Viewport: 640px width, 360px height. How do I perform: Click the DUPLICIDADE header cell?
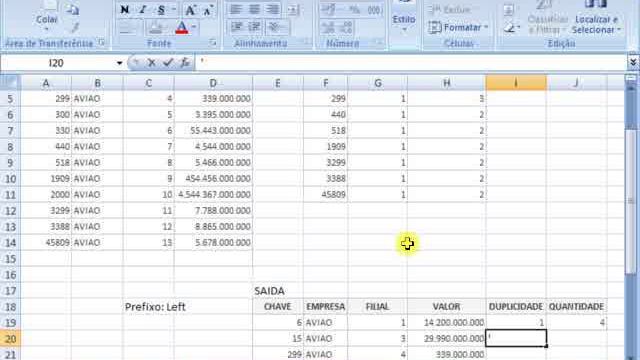[x=516, y=307]
